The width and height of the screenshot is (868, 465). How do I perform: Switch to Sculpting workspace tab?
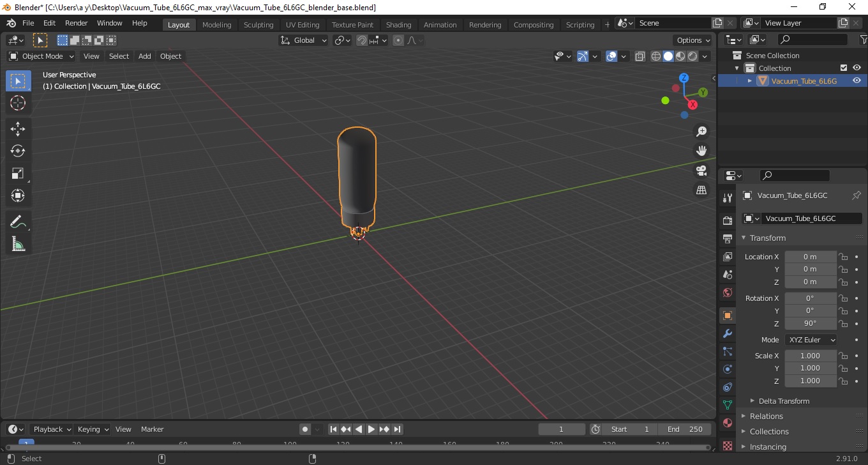pyautogui.click(x=258, y=25)
